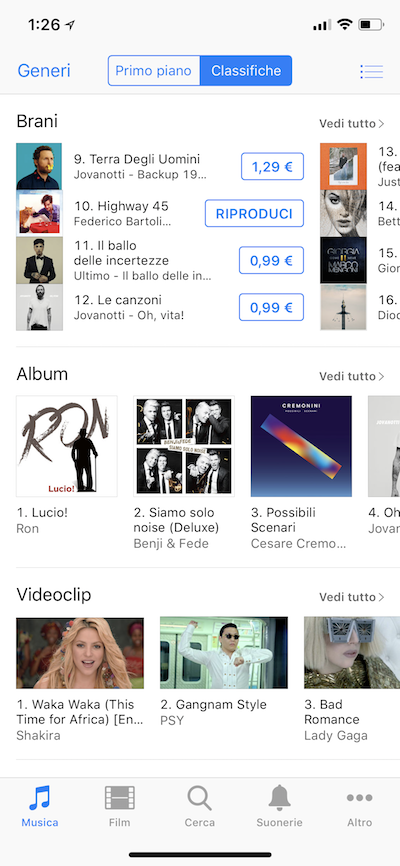The image size is (400, 866).
Task: Select the Classifiche segment
Action: tap(246, 71)
